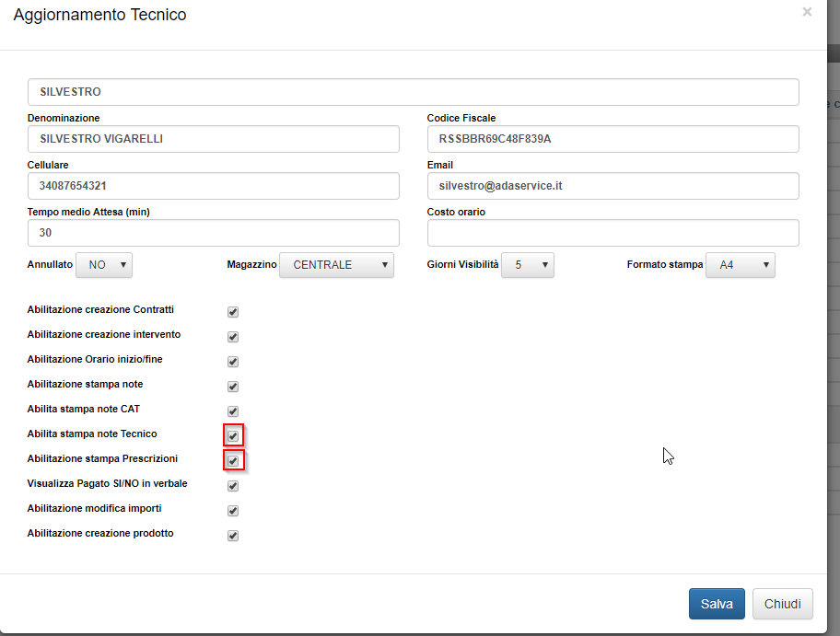
Task: Click the Abilitazione modifica importi label
Action: tap(94, 509)
